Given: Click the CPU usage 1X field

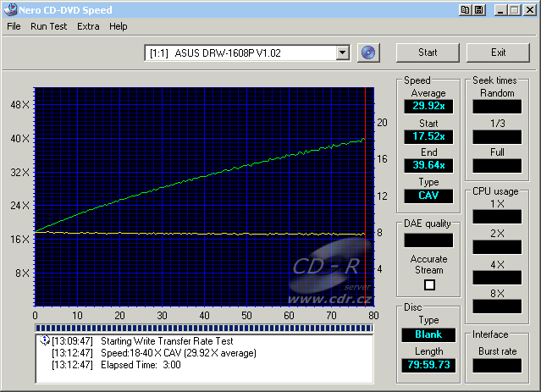Looking at the screenshot, I should click(497, 217).
